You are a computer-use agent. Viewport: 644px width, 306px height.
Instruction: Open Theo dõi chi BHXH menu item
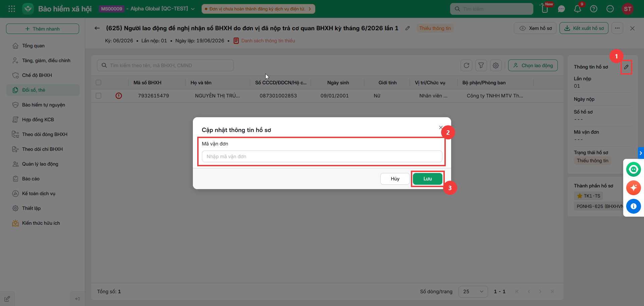tap(43, 149)
